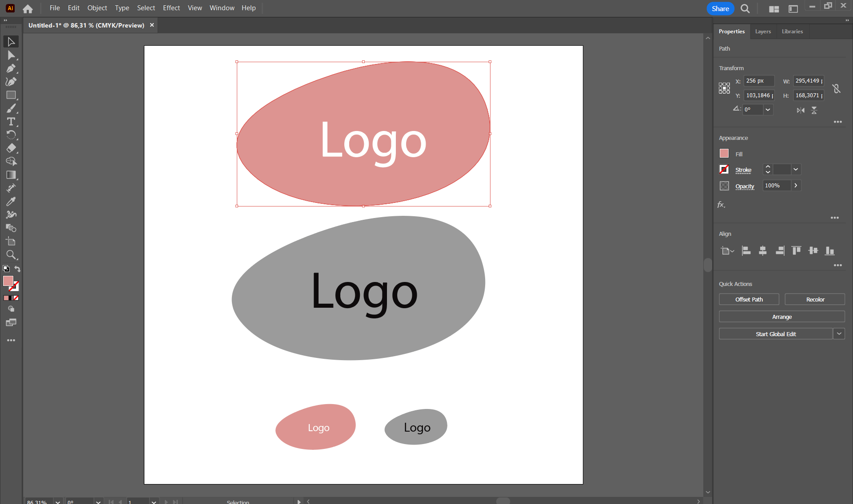This screenshot has width=853, height=504.
Task: Switch to the Layers tab
Action: coord(763,32)
